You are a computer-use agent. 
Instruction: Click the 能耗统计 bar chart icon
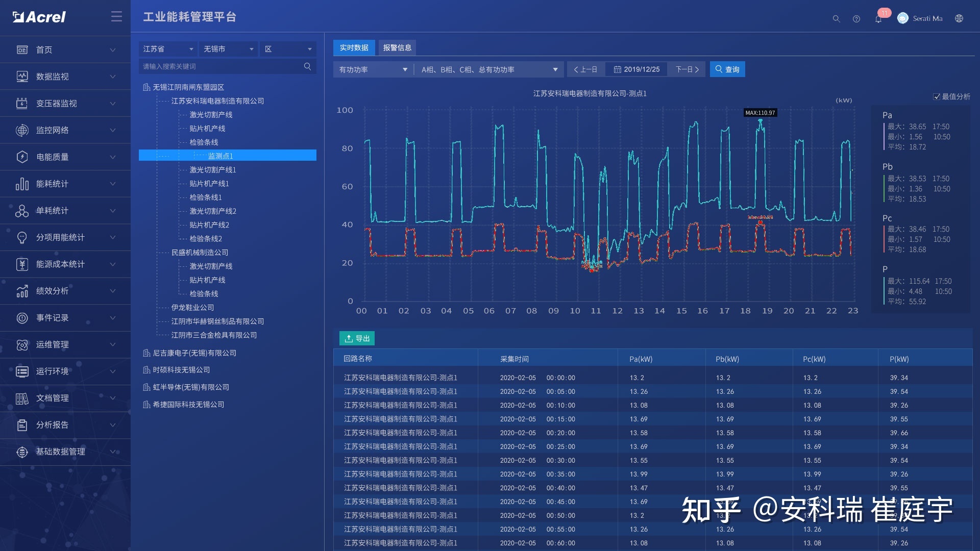pyautogui.click(x=22, y=184)
